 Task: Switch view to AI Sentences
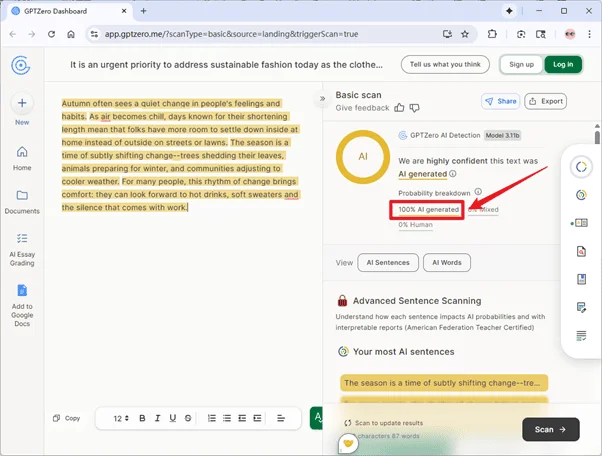pos(386,262)
